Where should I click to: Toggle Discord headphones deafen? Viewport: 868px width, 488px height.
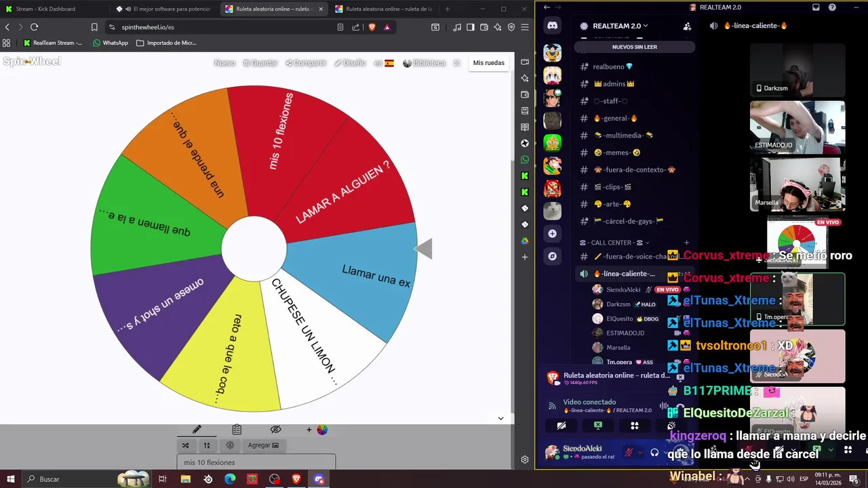pos(654,452)
